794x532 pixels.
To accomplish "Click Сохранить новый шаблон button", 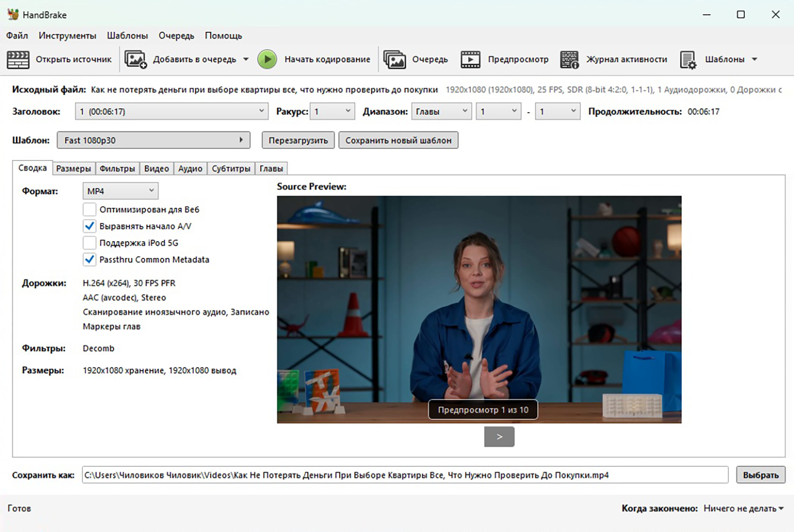I will click(x=399, y=140).
